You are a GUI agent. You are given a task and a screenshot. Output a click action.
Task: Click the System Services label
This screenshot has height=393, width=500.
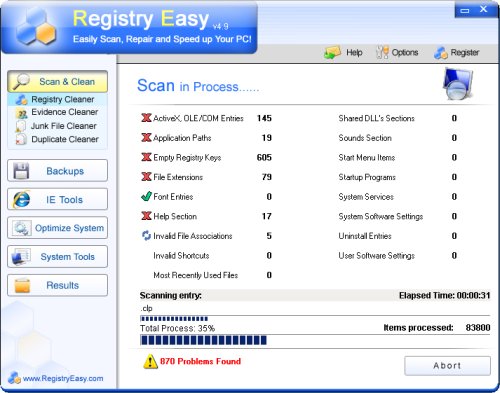coord(366,197)
